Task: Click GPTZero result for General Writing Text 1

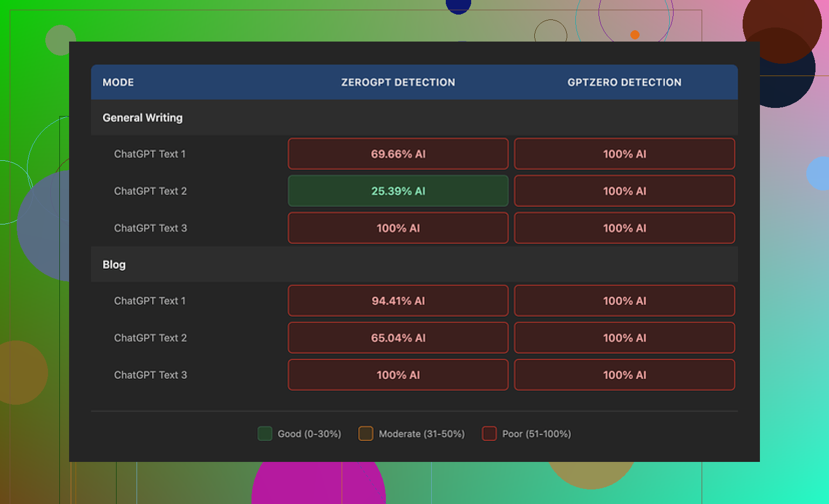Action: [624, 154]
